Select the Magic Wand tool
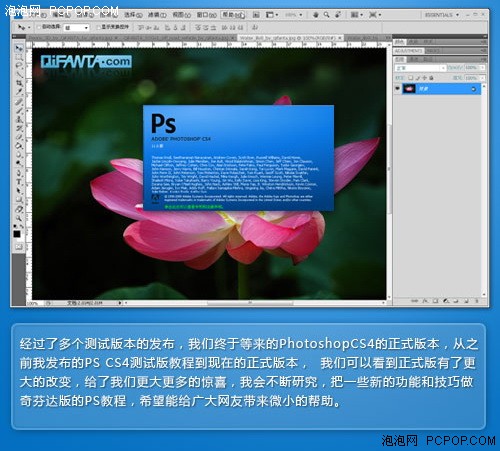Viewport: 500px width, 451px height. pos(19,74)
